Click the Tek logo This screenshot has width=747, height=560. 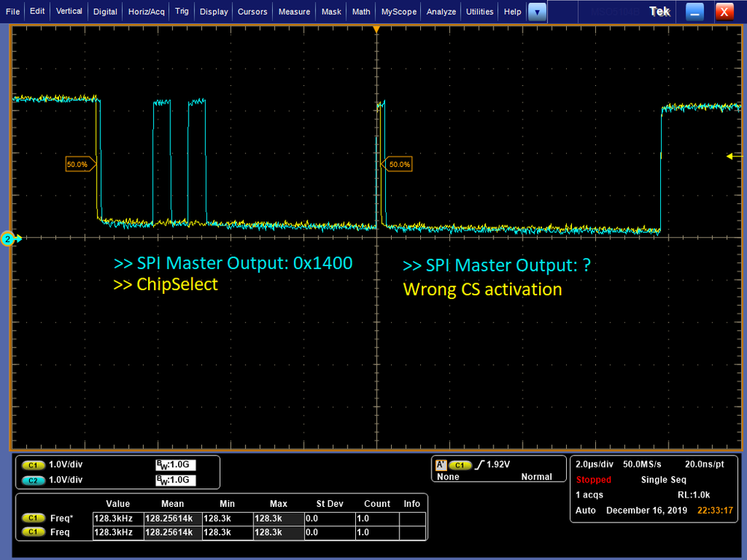click(660, 11)
